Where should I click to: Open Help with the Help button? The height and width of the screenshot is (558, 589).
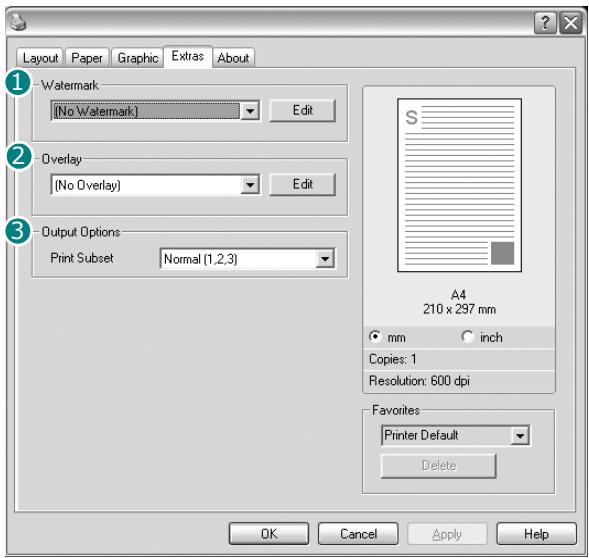pos(536,534)
